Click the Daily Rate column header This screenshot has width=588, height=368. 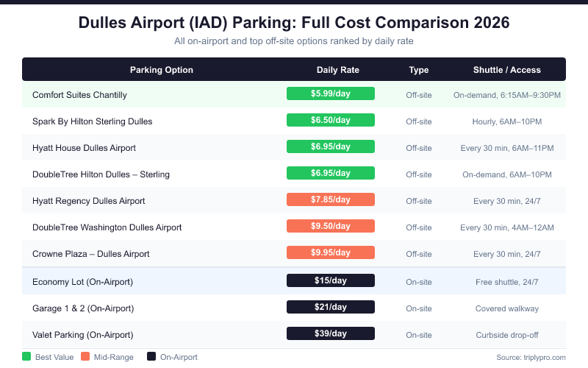(x=338, y=70)
